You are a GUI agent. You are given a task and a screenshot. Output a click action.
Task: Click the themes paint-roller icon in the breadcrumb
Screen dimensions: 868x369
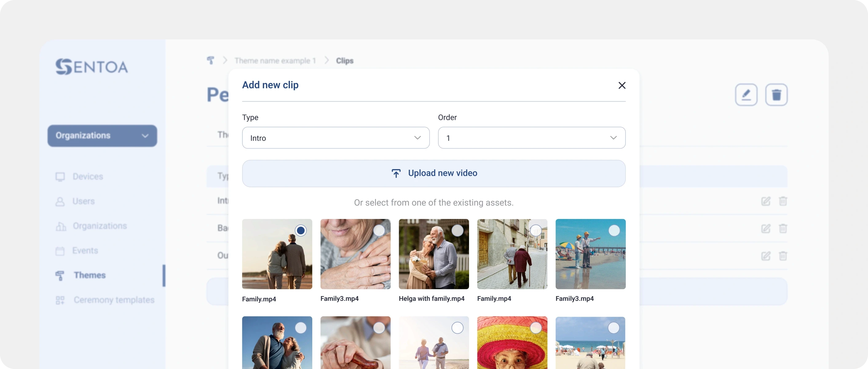[x=211, y=60]
